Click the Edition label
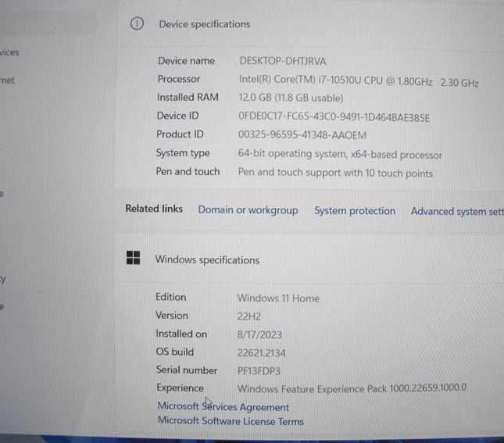Screen dimensions: 504x443 click(x=170, y=297)
